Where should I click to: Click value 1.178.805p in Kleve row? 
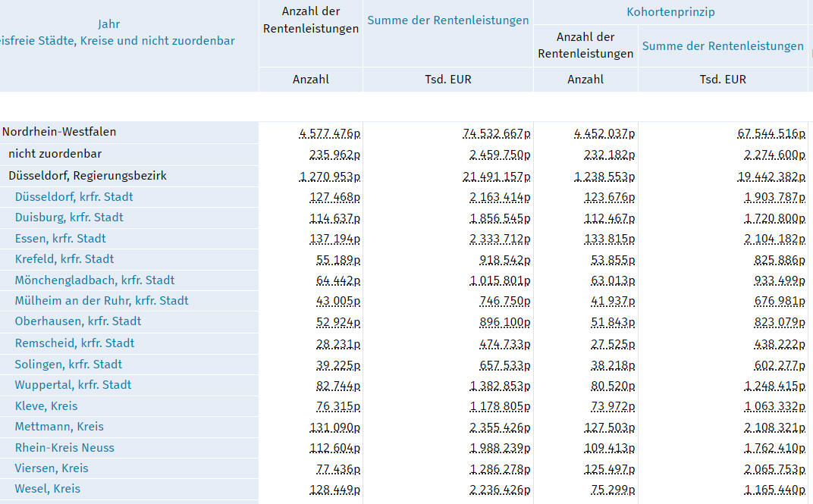pos(500,407)
